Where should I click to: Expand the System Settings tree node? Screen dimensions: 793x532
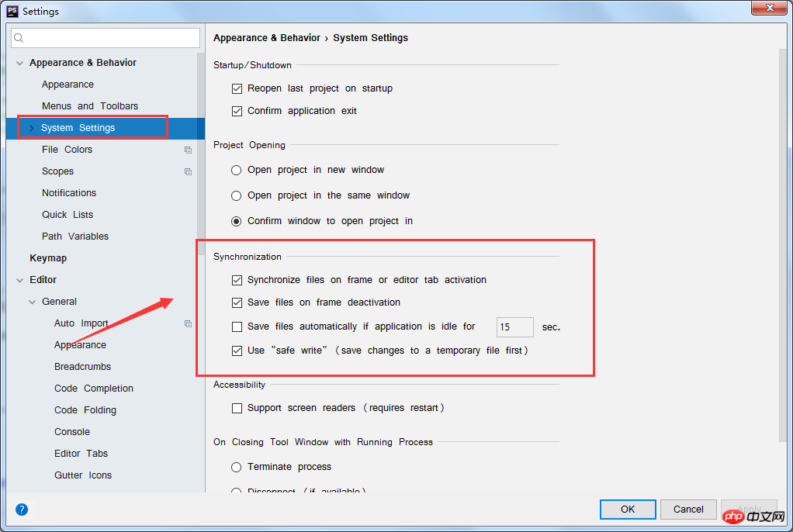pyautogui.click(x=31, y=128)
